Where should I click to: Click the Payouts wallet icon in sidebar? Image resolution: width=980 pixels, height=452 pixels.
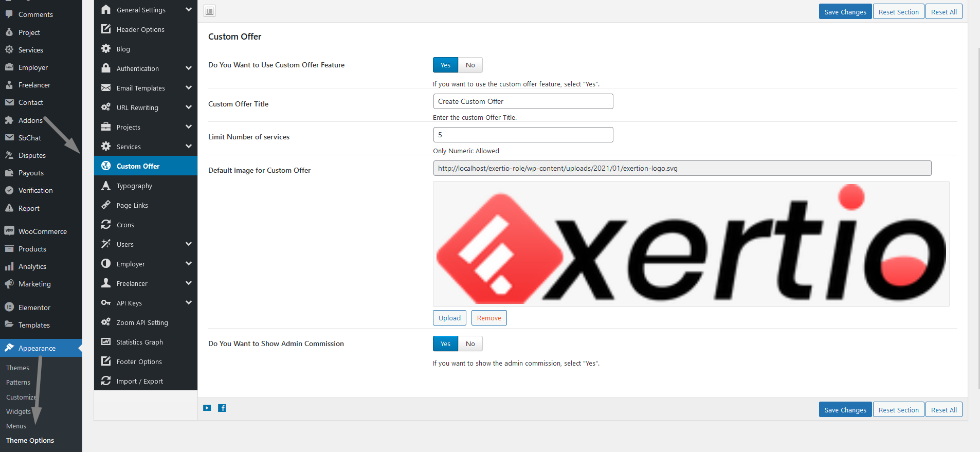[x=9, y=173]
